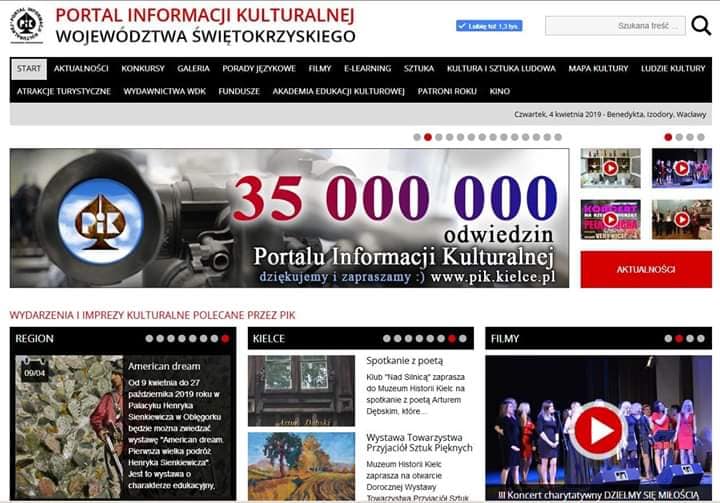This screenshot has width=720, height=503.
Task: Click the Facebook 'Lubię to!' like button
Action: 489,26
